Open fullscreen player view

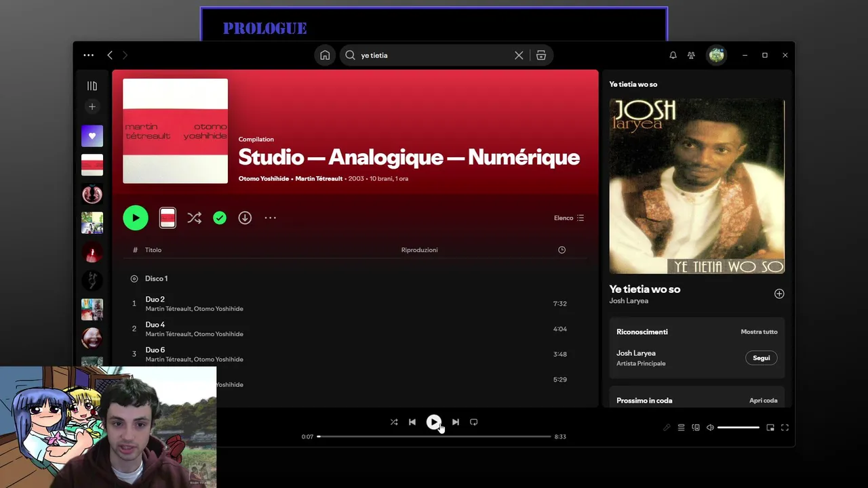tap(785, 428)
